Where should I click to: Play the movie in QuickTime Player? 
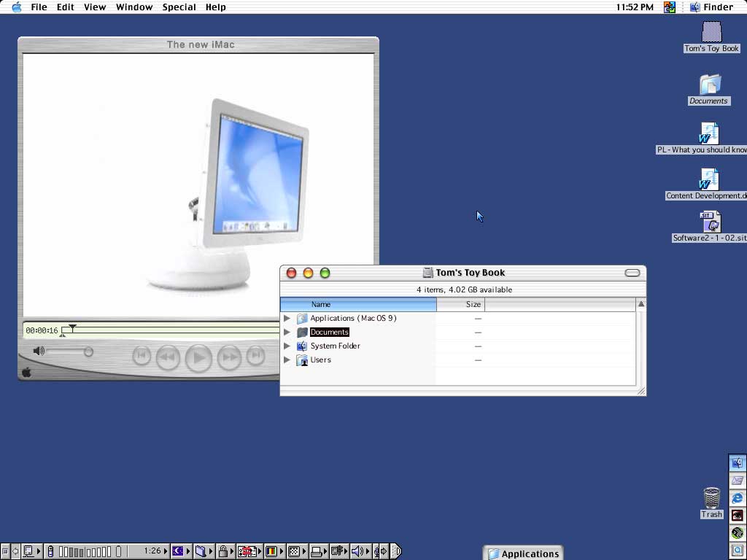[198, 357]
